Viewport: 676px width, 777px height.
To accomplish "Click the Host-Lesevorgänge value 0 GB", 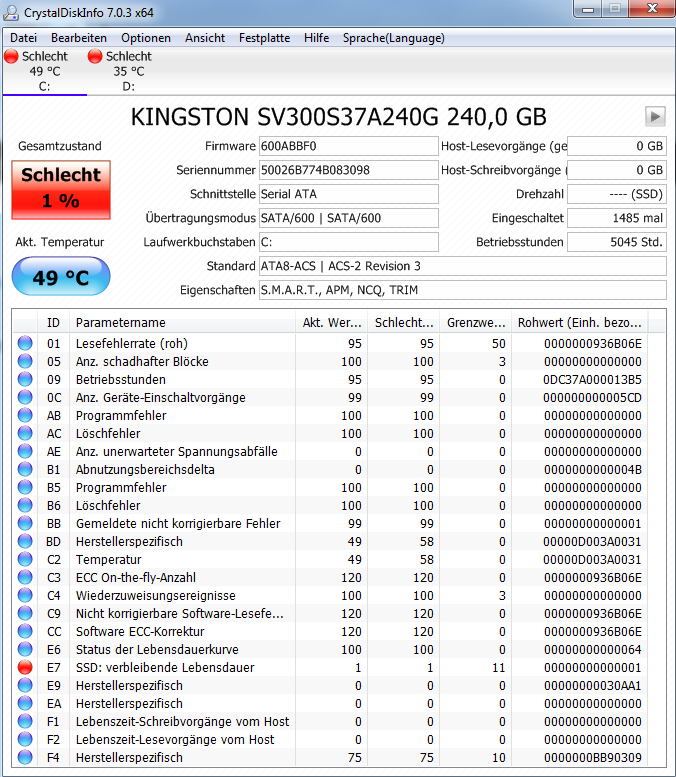I will click(617, 146).
